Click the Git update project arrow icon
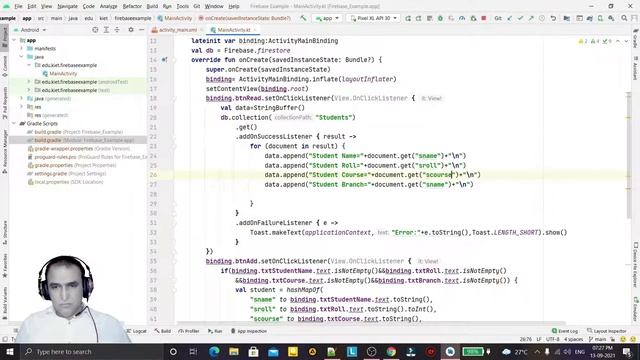This screenshot has width=640, height=360. coord(510,18)
